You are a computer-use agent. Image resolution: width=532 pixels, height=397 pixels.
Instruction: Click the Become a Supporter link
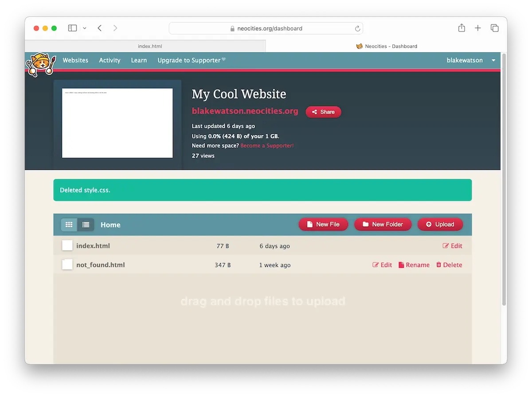pos(266,145)
